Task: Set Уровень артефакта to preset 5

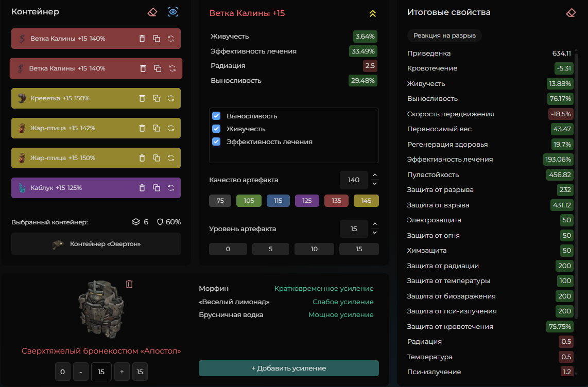Action: point(271,249)
